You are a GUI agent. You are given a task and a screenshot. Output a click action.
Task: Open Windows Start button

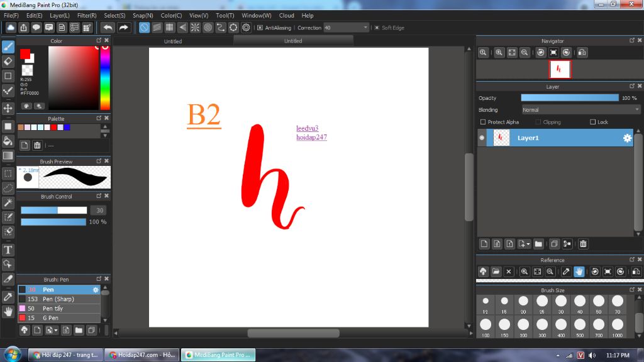[13, 354]
